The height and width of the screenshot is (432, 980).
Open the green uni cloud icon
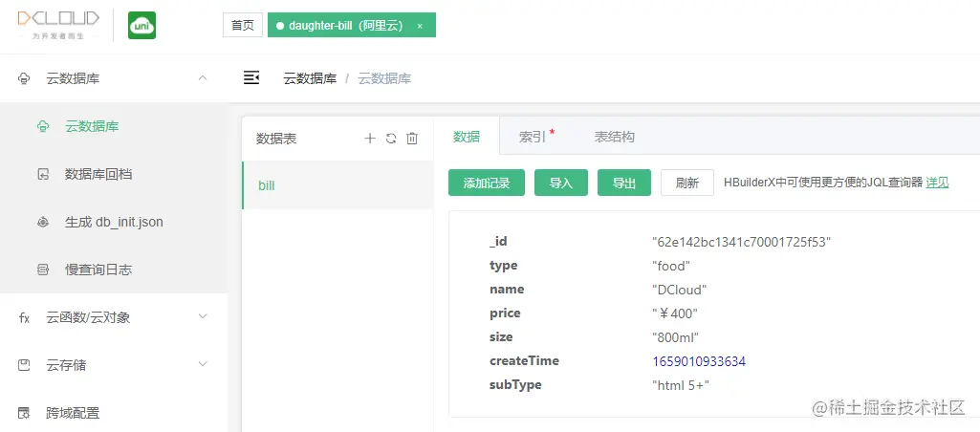pyautogui.click(x=142, y=26)
